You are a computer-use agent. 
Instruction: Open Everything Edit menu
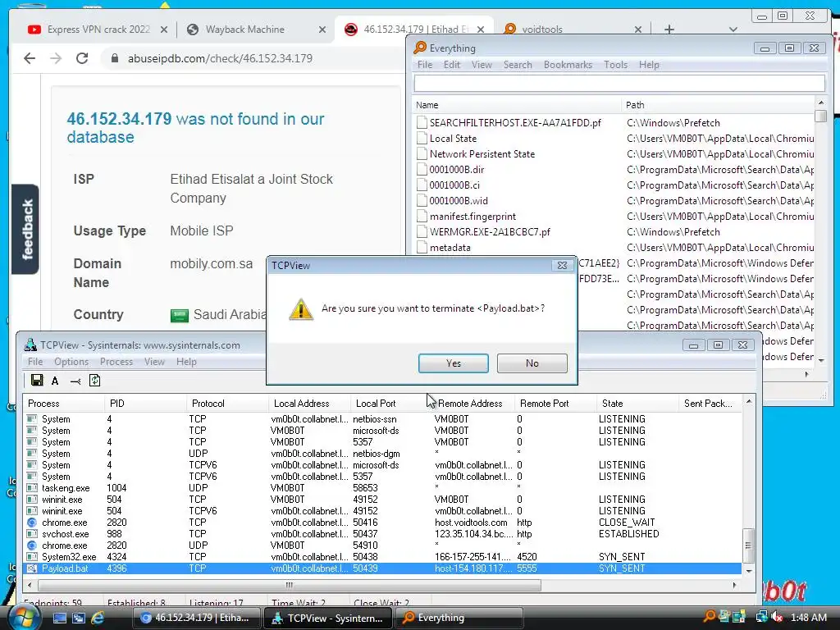click(x=452, y=65)
